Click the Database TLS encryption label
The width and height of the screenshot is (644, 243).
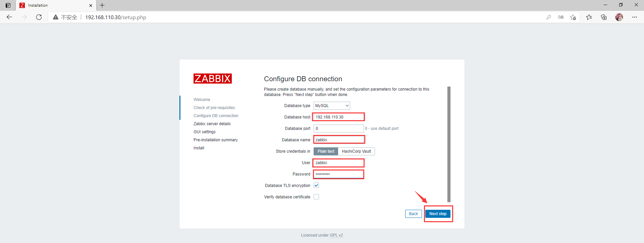(287, 186)
